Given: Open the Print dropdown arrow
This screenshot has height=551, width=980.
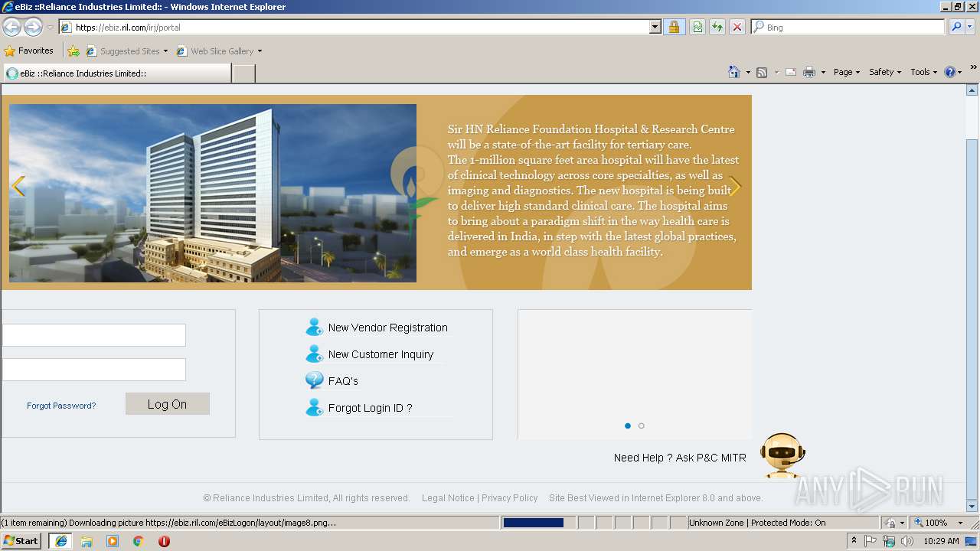Looking at the screenshot, I should [823, 72].
